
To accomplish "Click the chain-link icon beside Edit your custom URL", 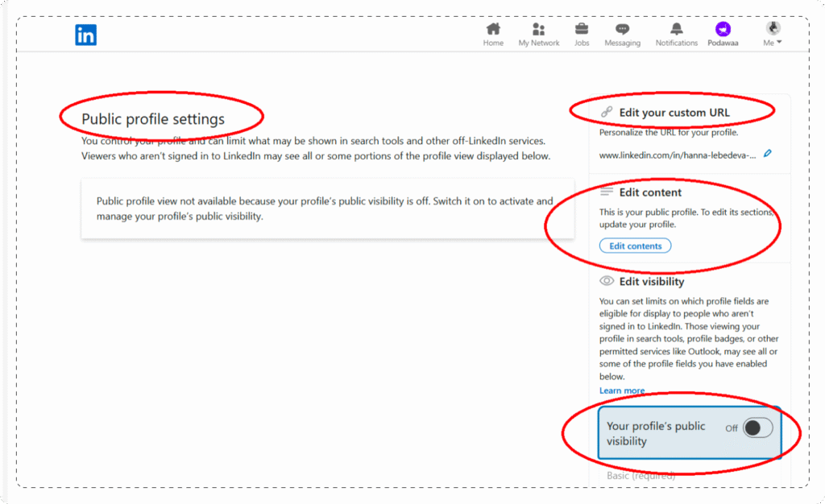I will pyautogui.click(x=607, y=109).
